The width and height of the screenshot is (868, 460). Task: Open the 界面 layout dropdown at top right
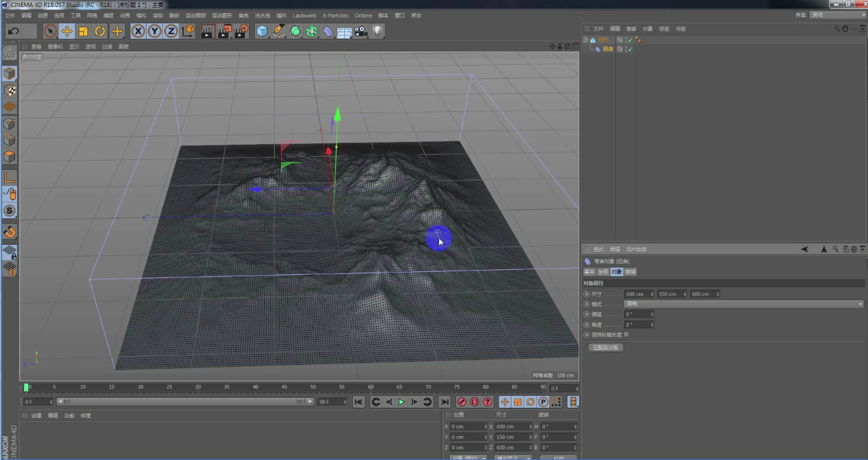837,14
